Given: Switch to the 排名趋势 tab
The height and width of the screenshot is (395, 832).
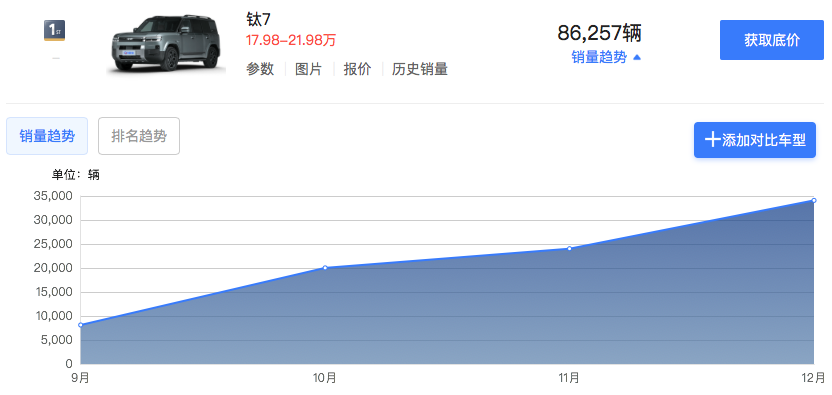Looking at the screenshot, I should tap(139, 136).
